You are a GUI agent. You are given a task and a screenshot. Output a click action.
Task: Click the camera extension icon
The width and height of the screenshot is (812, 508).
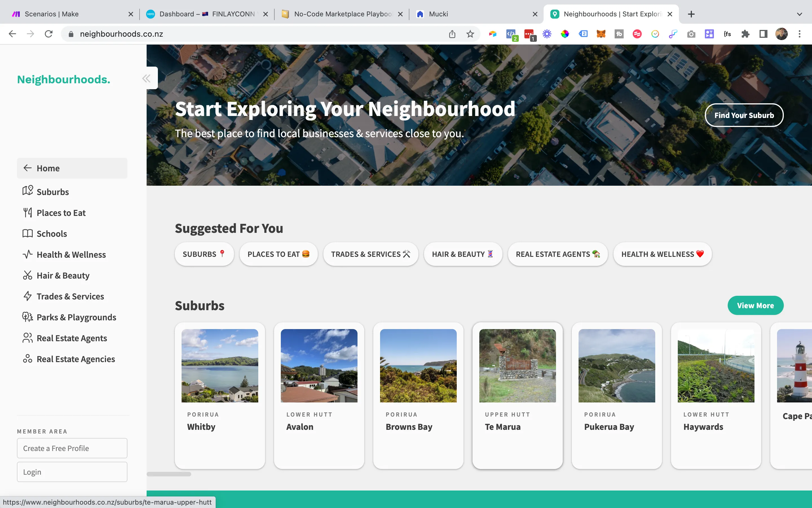691,34
